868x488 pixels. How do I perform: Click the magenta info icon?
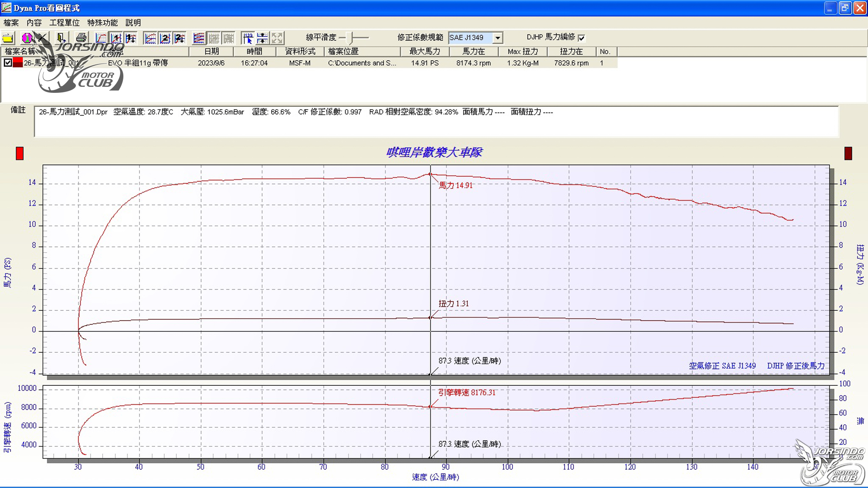click(27, 38)
